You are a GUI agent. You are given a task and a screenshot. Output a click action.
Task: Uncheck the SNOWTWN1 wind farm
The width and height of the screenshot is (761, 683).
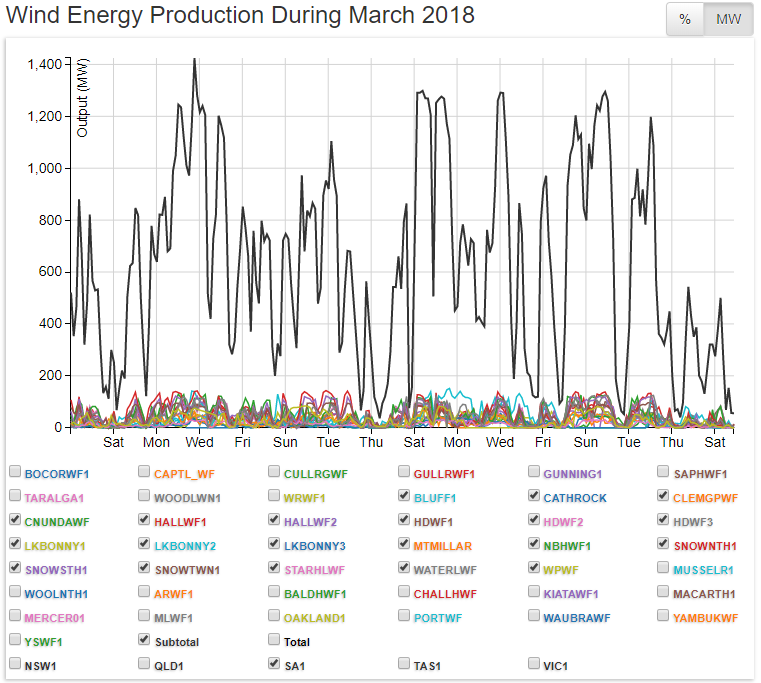click(x=145, y=569)
